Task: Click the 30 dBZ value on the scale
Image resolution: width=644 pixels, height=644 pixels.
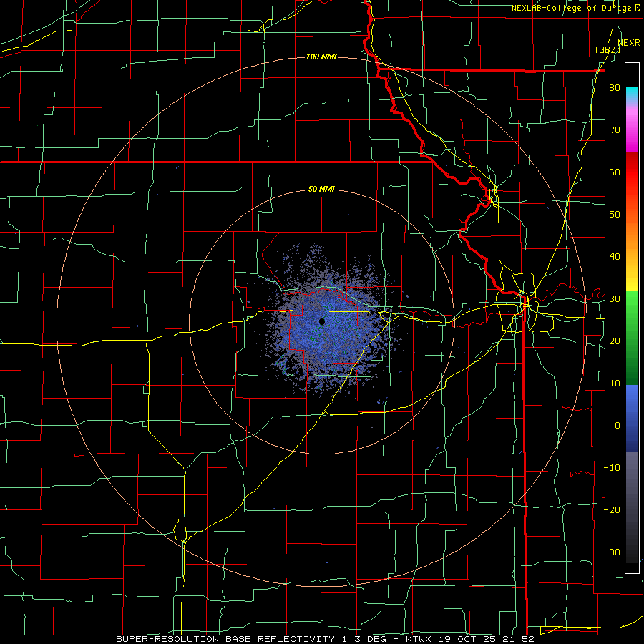Action: (615, 299)
